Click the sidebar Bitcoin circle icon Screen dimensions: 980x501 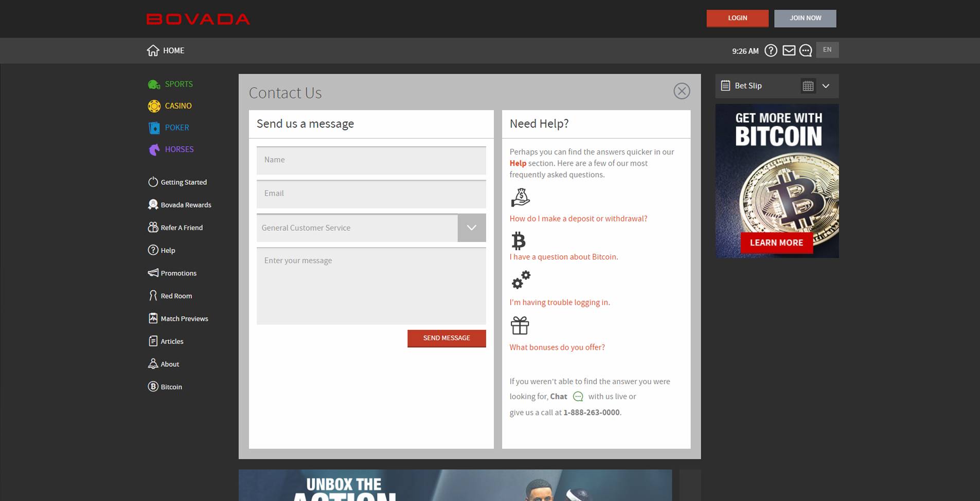click(x=153, y=386)
